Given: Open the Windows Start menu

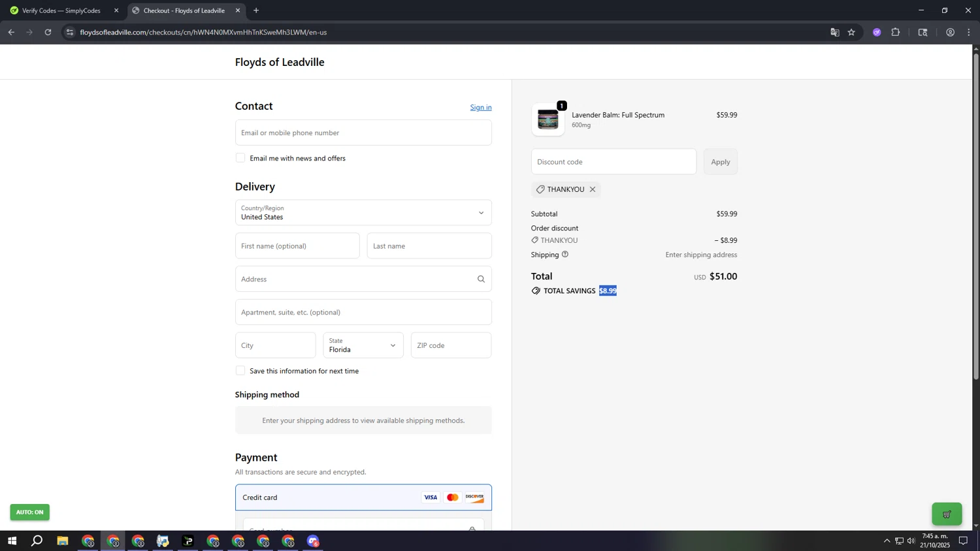Looking at the screenshot, I should (x=12, y=541).
